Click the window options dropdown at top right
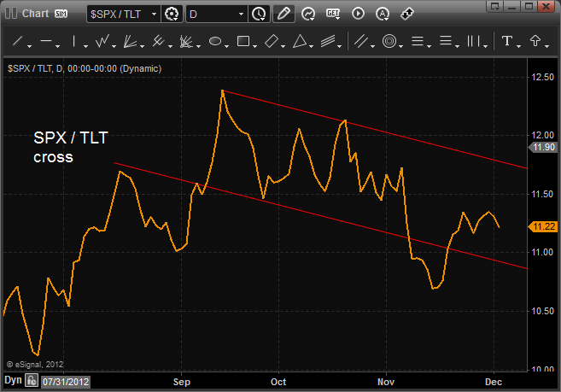 [494, 6]
